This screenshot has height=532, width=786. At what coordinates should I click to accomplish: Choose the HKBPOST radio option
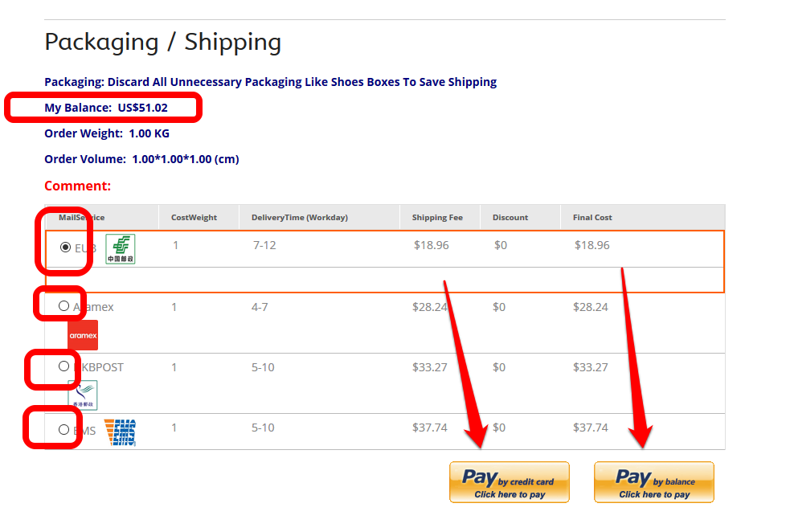(63, 366)
